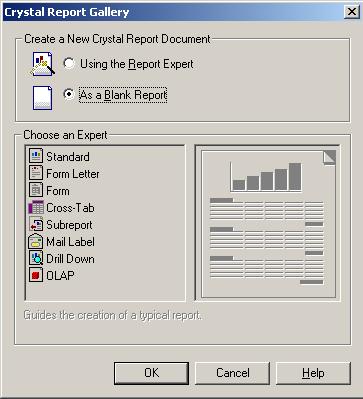The image size is (363, 399).
Task: Click the Mail Label icon
Action: 36,241
